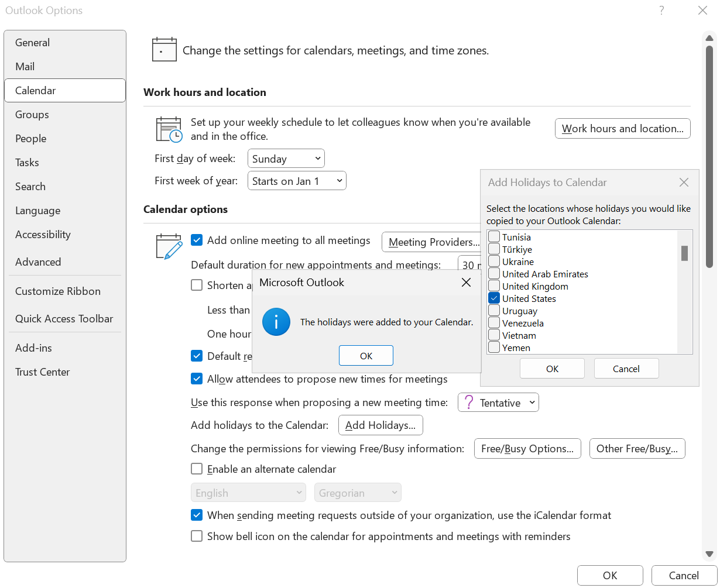This screenshot has height=588, width=720.
Task: Click scroll down arrow in Outlook Options
Action: 709,554
